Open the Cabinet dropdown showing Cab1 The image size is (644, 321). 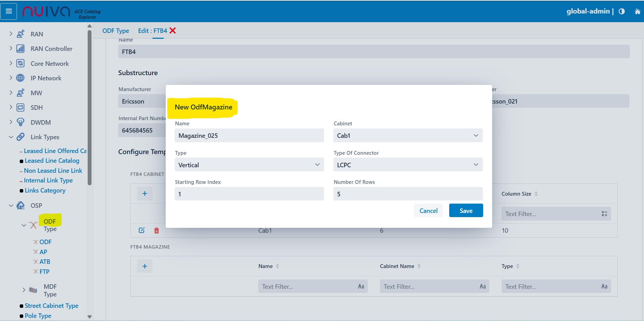click(x=408, y=135)
